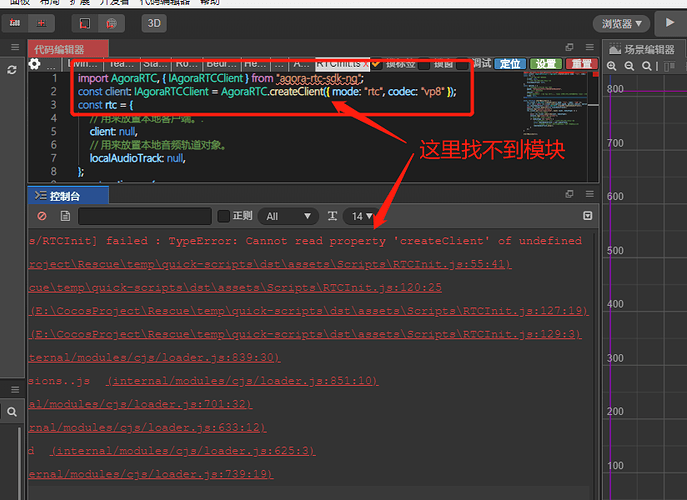Open the RTCInit.js:127:19 stack link

point(309,311)
